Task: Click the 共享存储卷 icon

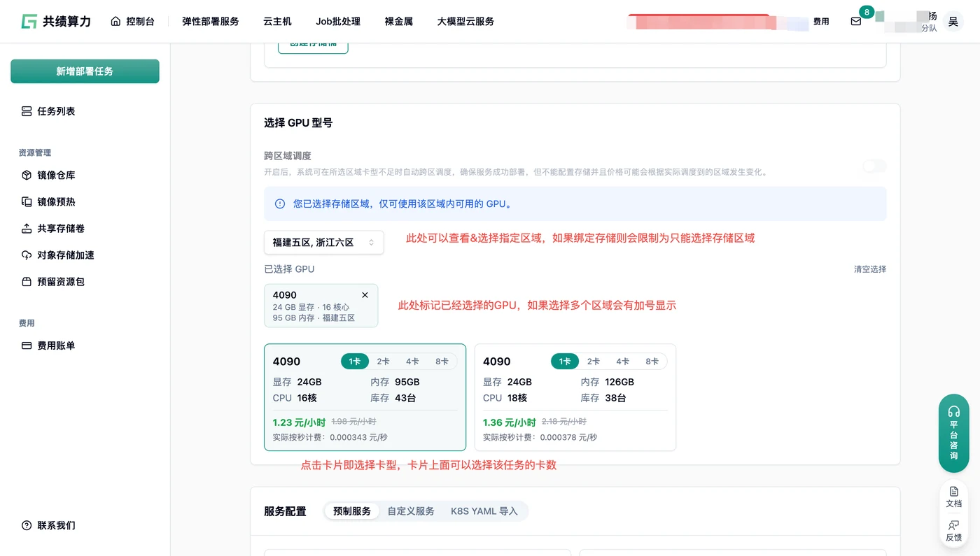Action: point(27,229)
